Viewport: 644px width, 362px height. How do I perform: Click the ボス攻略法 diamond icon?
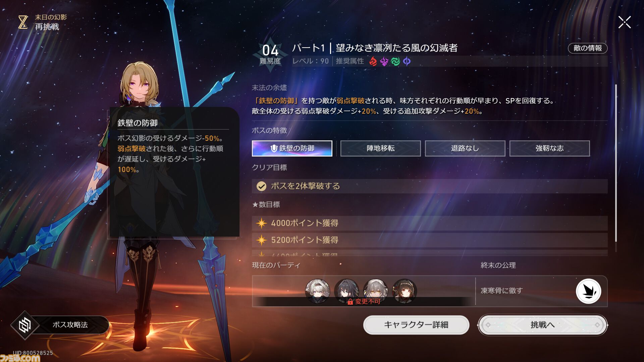click(25, 325)
